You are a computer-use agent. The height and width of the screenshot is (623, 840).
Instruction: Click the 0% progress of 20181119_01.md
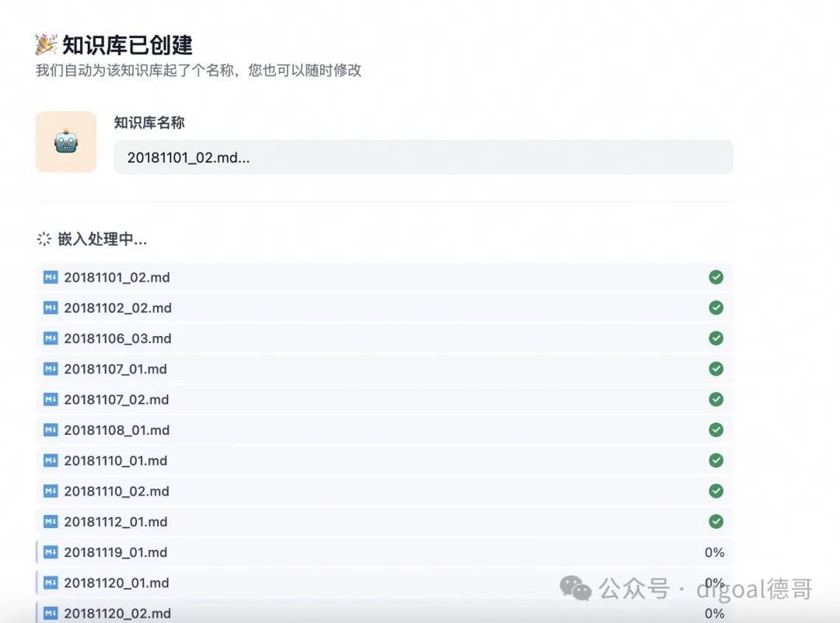(x=715, y=552)
